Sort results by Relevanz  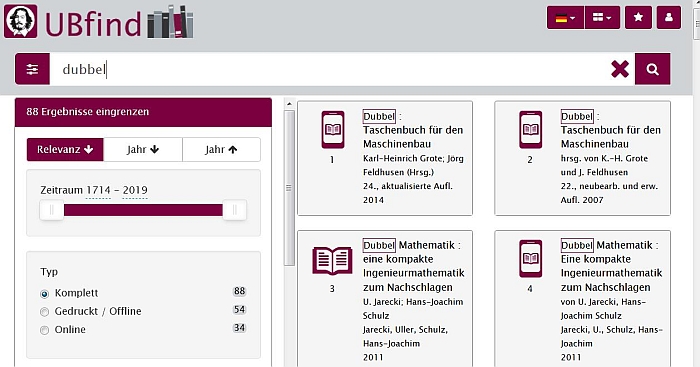click(x=65, y=150)
